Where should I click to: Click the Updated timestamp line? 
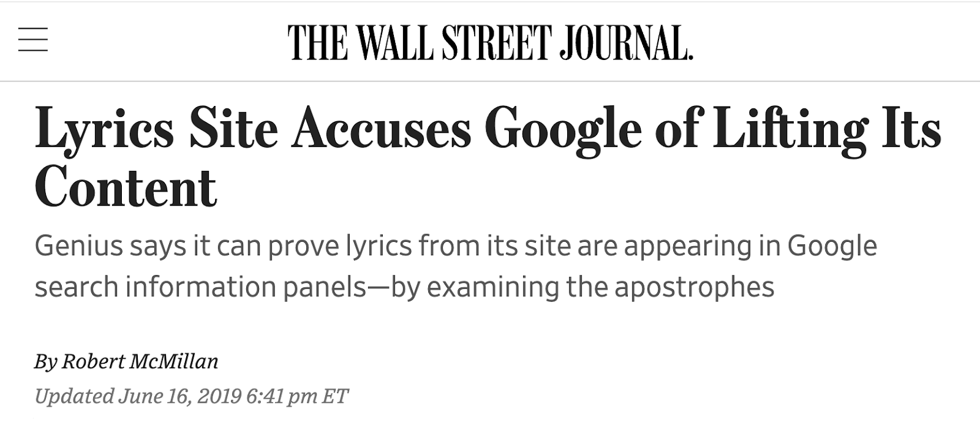191,396
